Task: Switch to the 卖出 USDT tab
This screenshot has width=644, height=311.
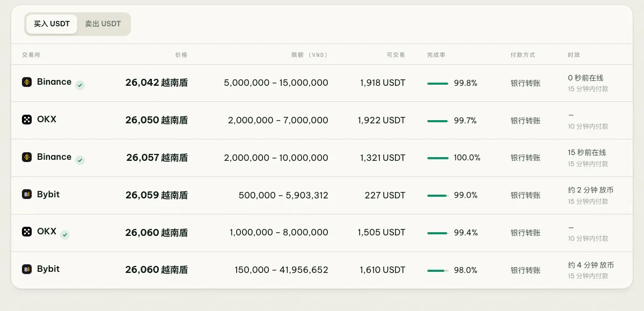Action: (103, 24)
